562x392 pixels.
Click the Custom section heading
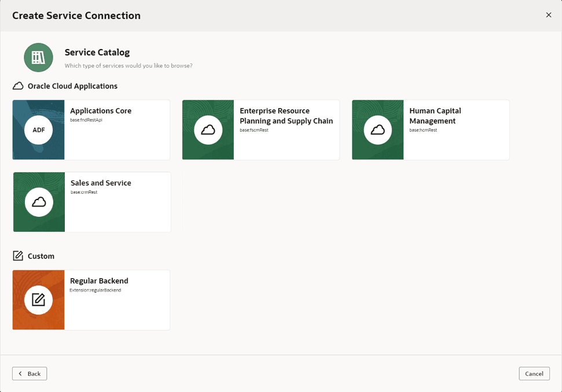[x=41, y=256]
